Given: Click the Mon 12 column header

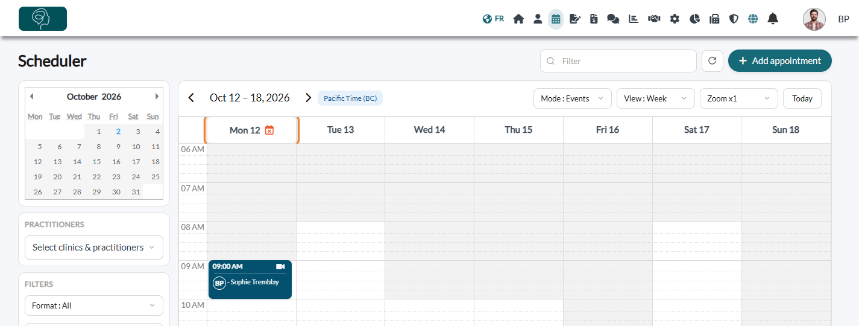Looking at the screenshot, I should [x=251, y=130].
